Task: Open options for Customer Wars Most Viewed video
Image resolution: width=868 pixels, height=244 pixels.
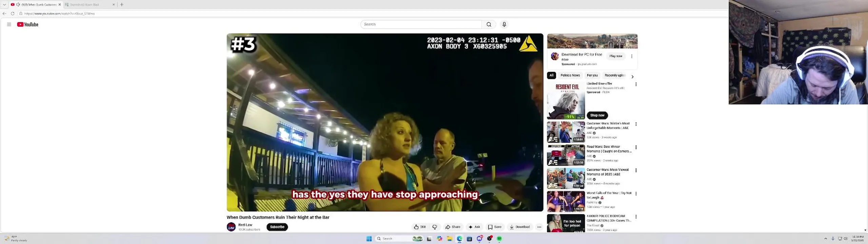Action: click(x=636, y=170)
